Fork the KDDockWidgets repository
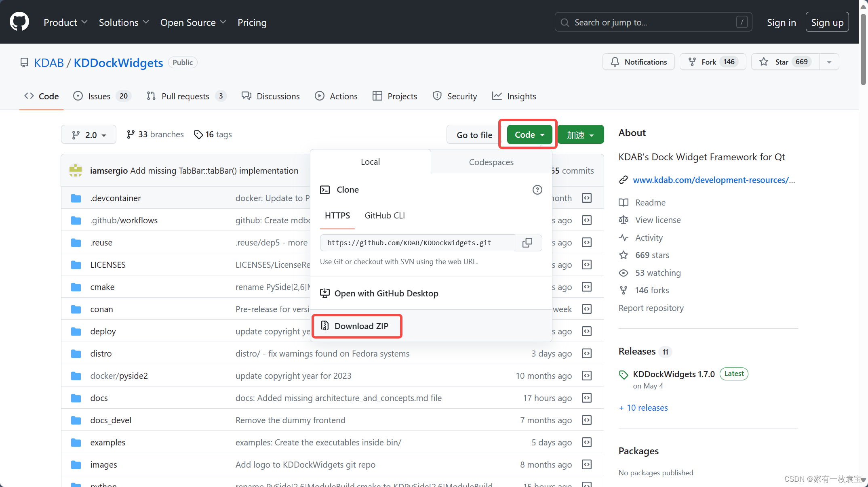868x487 pixels. pyautogui.click(x=713, y=62)
